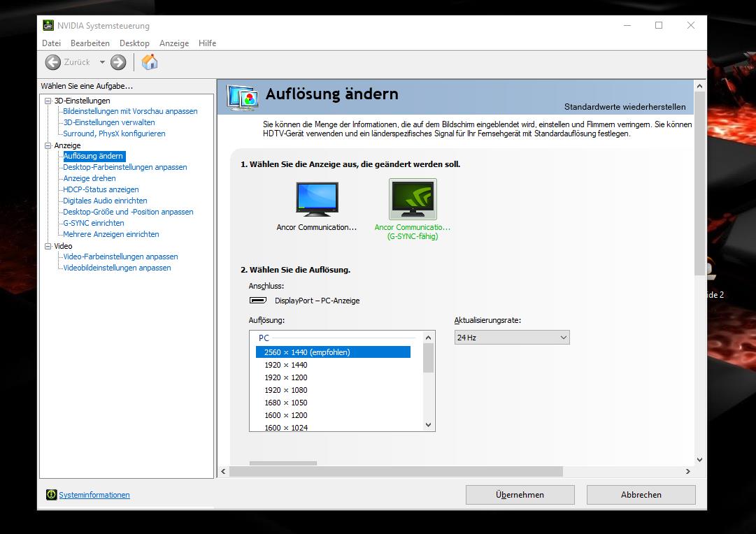Click the Übernehmen button
This screenshot has height=534, width=756.
pos(520,494)
